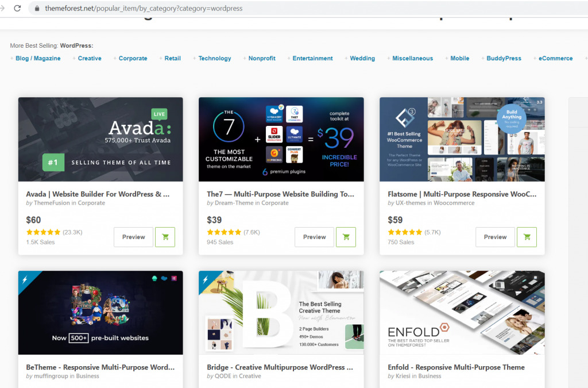Open Corporate category under Avada
Screen dimensions: 588x388
pyautogui.click(x=91, y=203)
